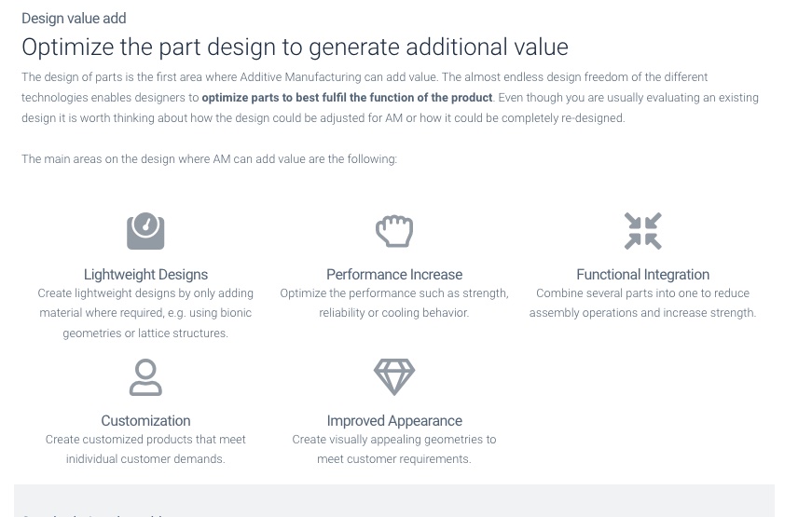Select the Performance Increase heading
The image size is (812, 517).
pyautogui.click(x=394, y=274)
